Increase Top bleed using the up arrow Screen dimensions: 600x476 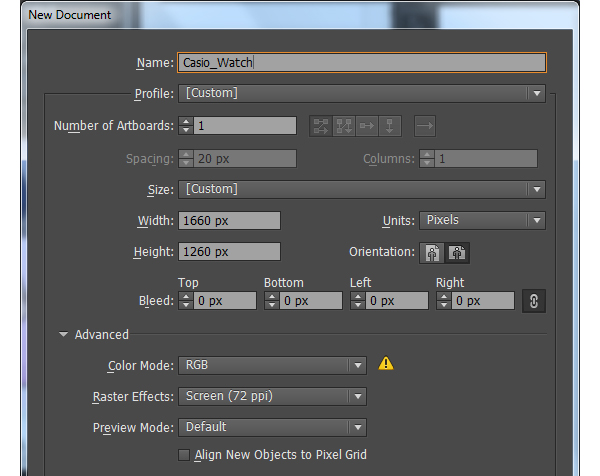pos(186,297)
